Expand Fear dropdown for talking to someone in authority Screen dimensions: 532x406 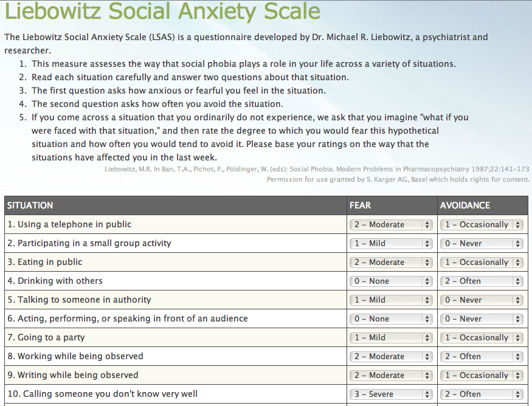[390, 300]
